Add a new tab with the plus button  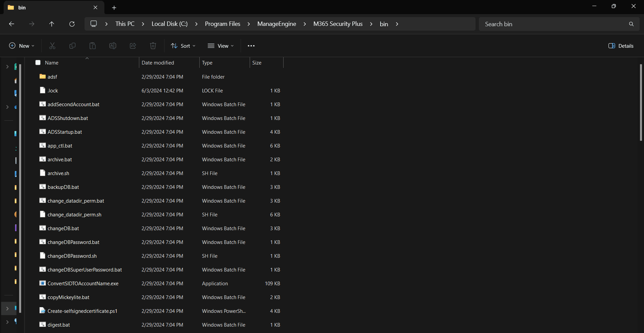114,7
